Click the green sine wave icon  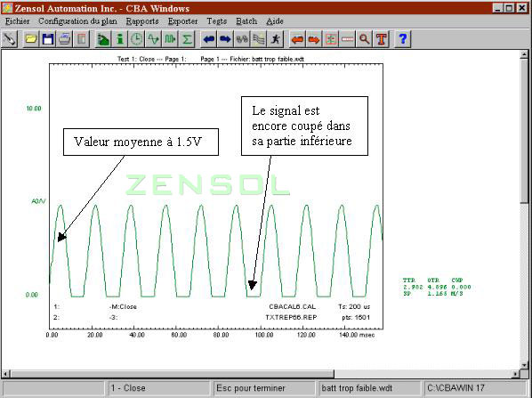click(x=153, y=39)
